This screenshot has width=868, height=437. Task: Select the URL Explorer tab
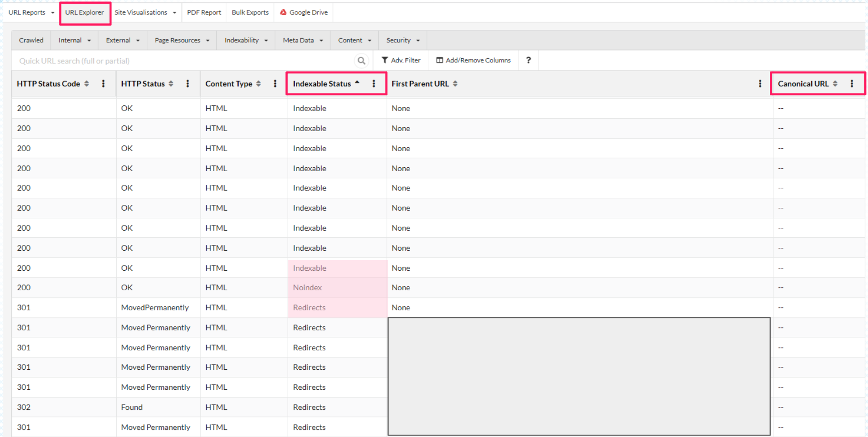85,13
